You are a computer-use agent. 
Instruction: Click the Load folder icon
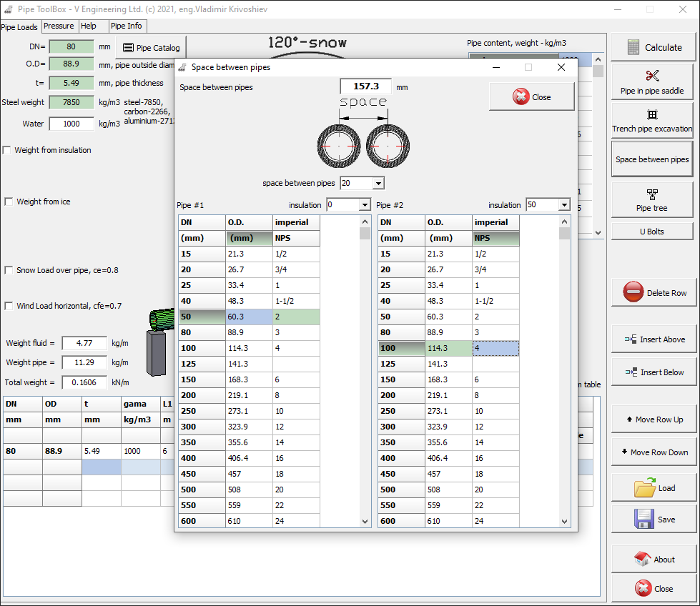644,488
